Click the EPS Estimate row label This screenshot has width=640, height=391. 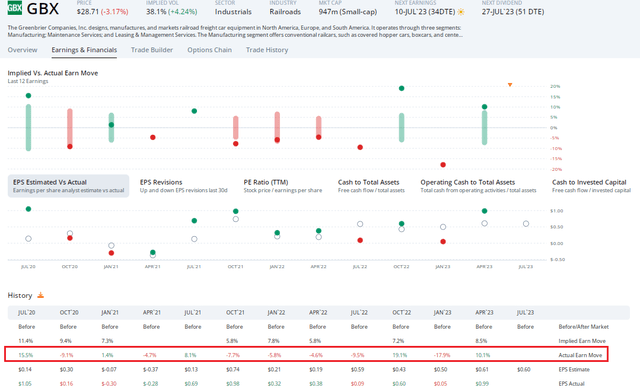(574, 369)
